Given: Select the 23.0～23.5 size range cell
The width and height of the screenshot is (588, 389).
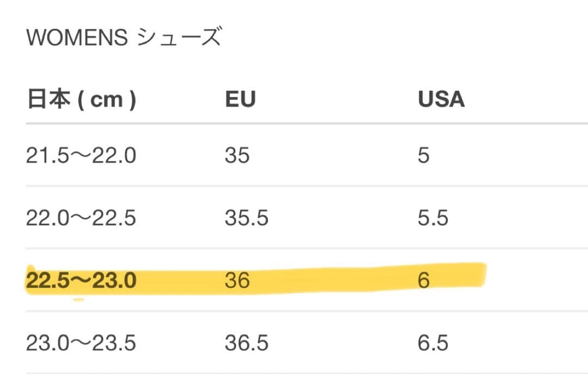Looking at the screenshot, I should pyautogui.click(x=81, y=343).
